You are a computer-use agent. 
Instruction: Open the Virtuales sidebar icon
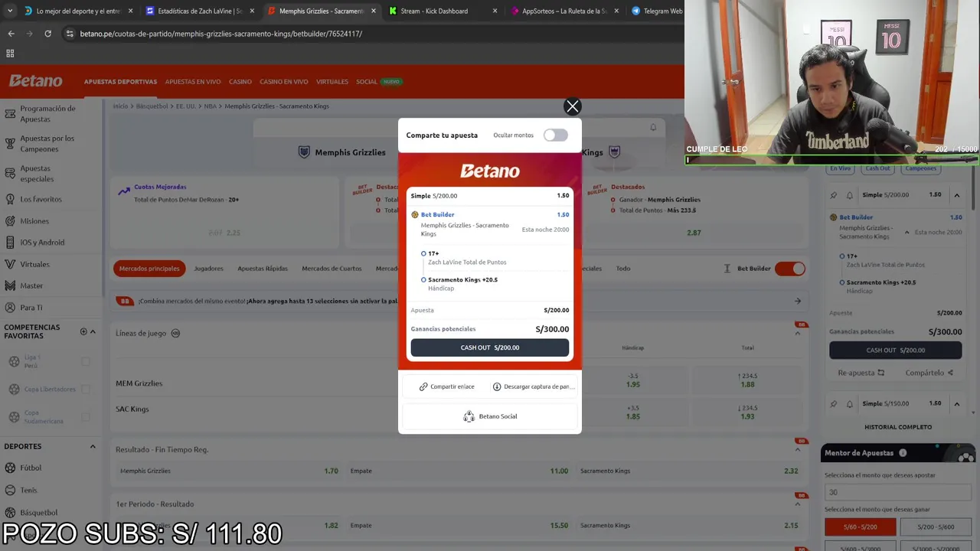[10, 264]
